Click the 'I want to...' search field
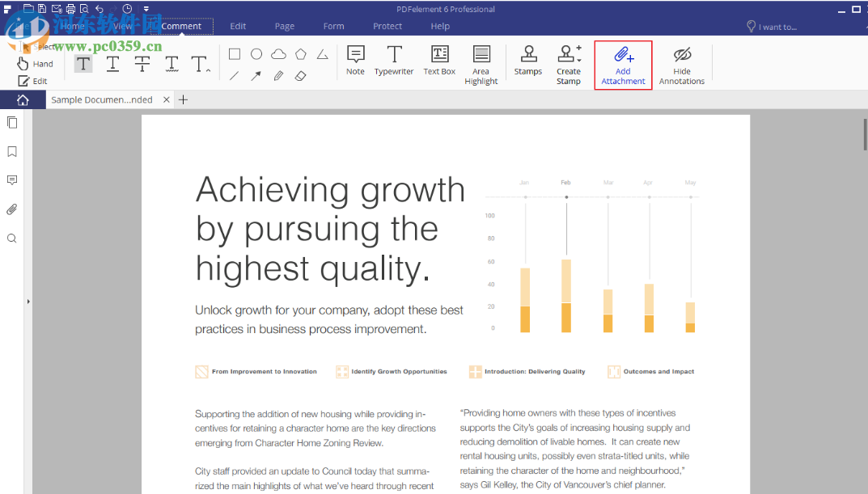 pos(777,27)
